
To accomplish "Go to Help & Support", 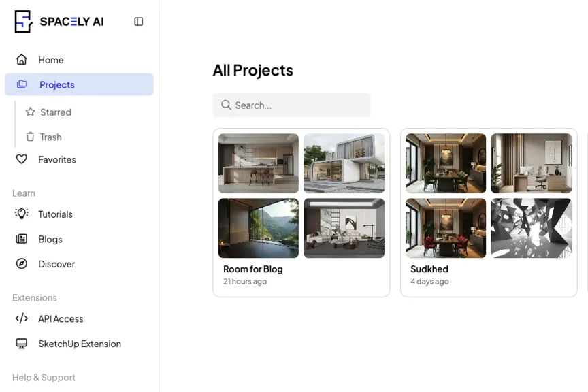I will tap(43, 377).
